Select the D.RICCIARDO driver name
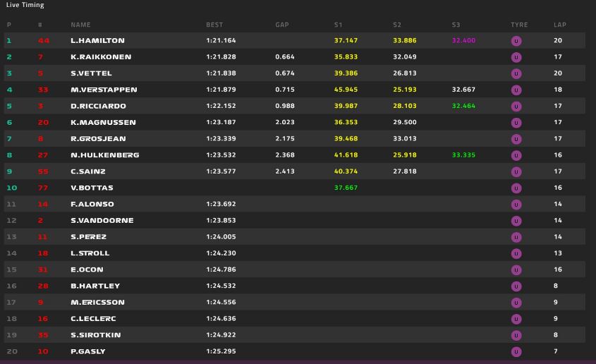This screenshot has width=596, height=364. pos(99,106)
